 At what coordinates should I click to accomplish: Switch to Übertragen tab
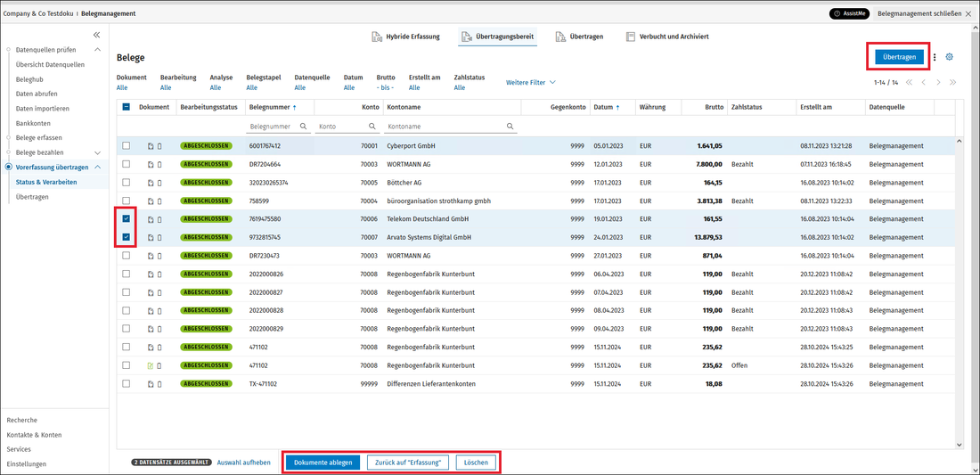579,37
